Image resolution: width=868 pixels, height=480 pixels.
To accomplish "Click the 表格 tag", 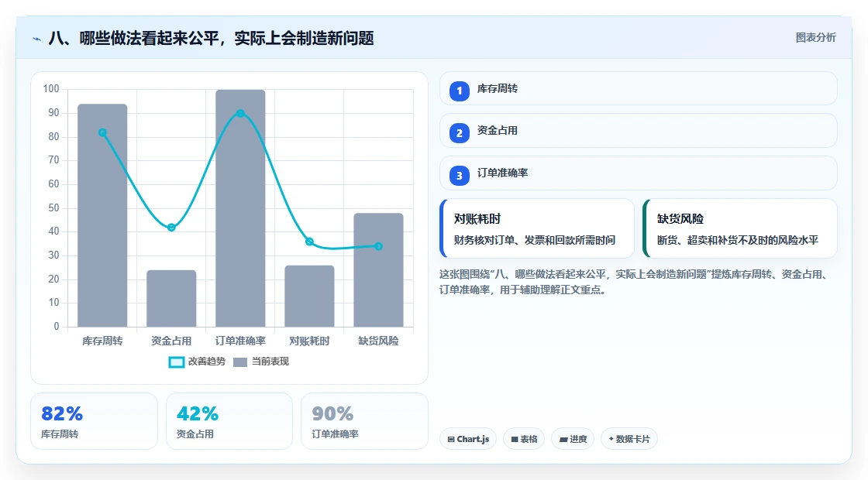I will 524,439.
